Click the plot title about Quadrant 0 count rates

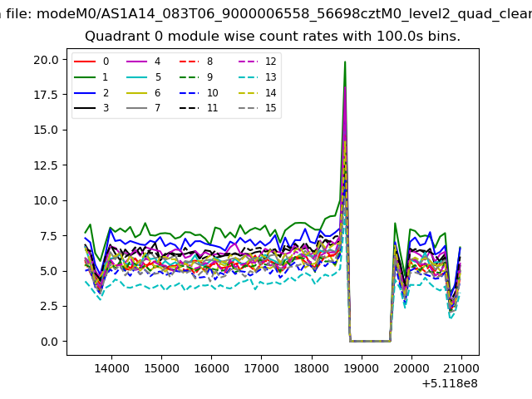[x=273, y=37]
